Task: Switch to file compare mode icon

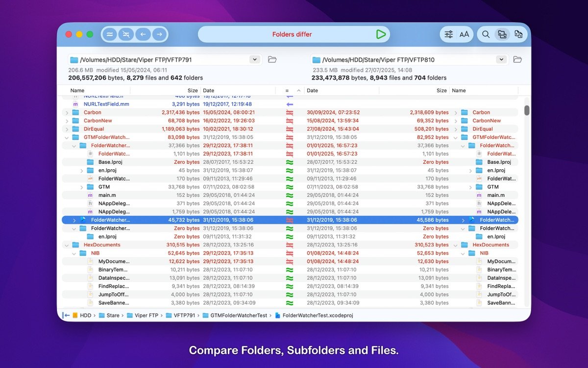Action: [x=518, y=34]
